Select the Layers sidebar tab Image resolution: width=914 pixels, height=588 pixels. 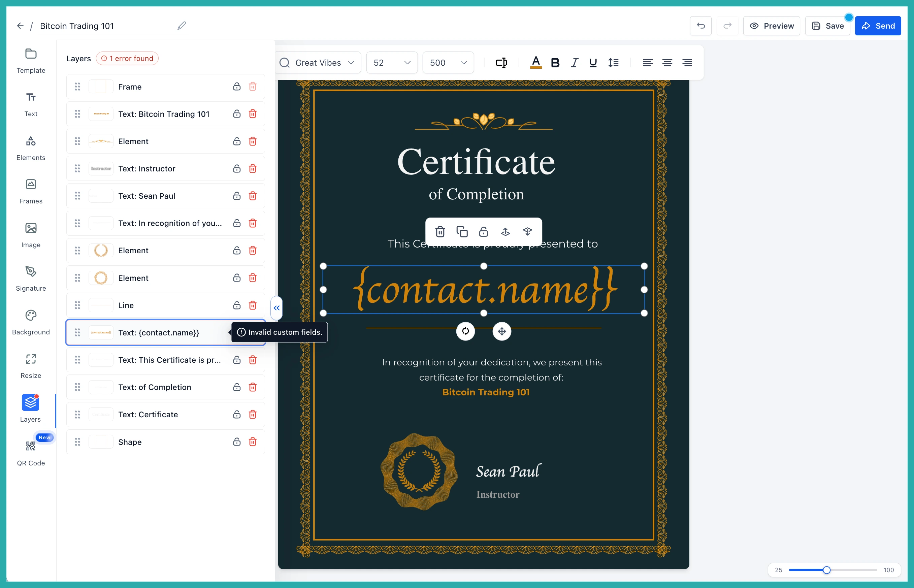click(x=31, y=409)
